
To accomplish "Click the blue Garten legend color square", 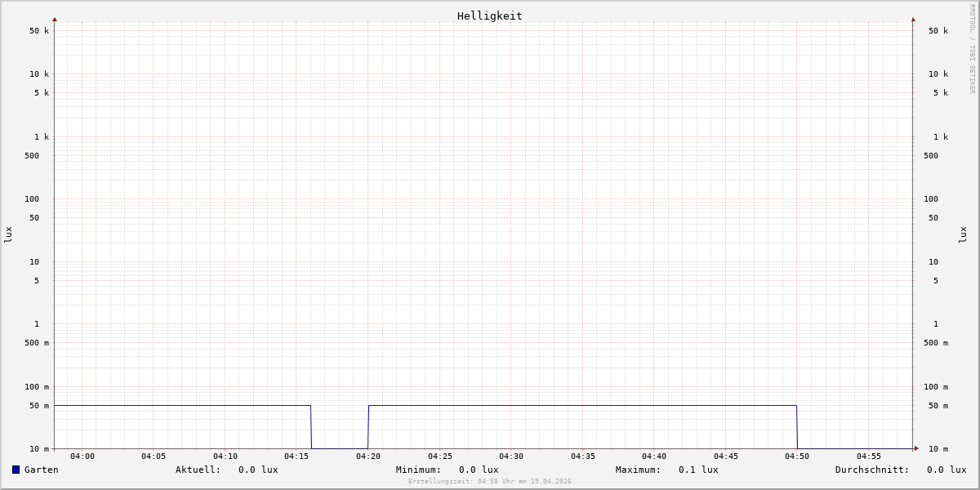I will [x=16, y=470].
